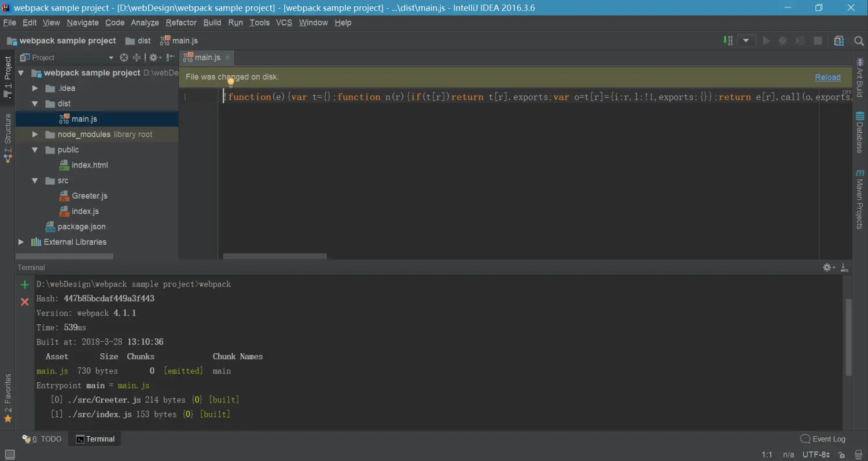Open the Refactor menu
Image resolution: width=868 pixels, height=461 pixels.
pos(181,23)
